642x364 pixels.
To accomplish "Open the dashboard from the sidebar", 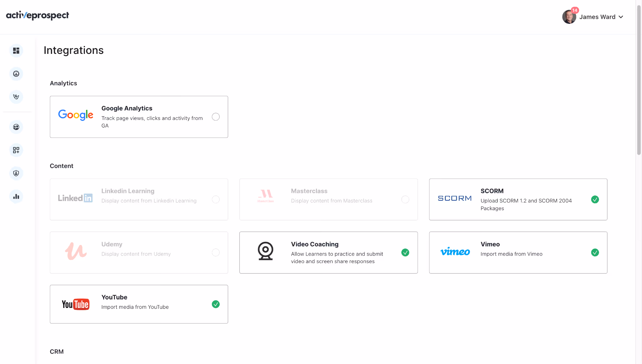I will coord(16,50).
